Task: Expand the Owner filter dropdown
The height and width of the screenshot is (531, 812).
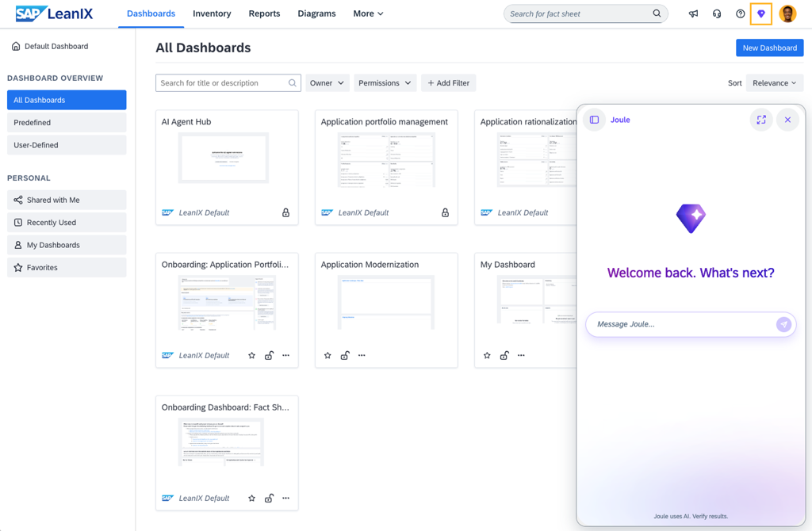Action: [327, 82]
